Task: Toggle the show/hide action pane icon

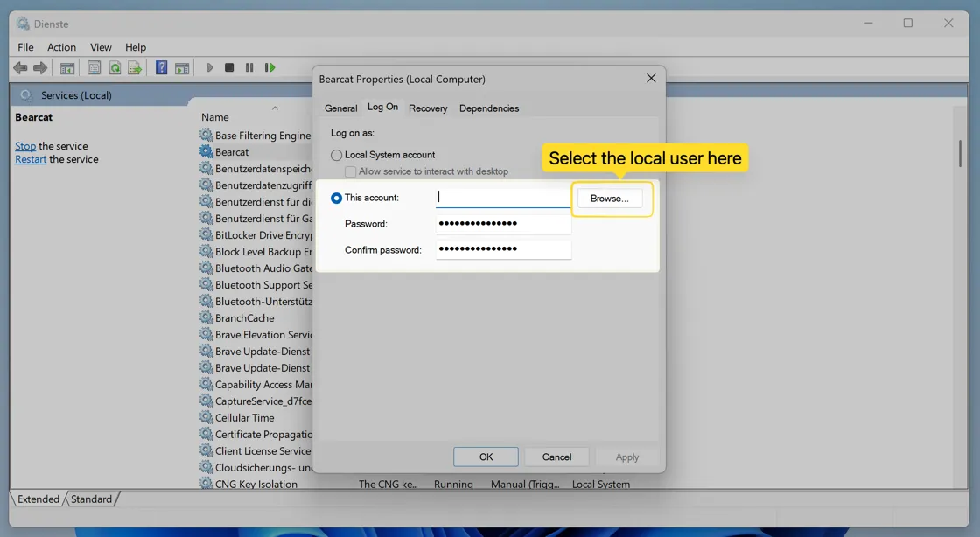Action: 182,67
